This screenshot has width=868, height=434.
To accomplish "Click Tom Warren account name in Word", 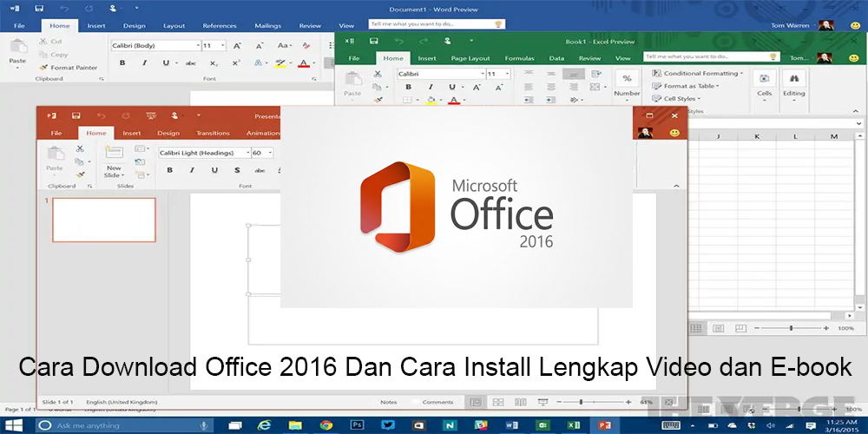I will pyautogui.click(x=790, y=25).
